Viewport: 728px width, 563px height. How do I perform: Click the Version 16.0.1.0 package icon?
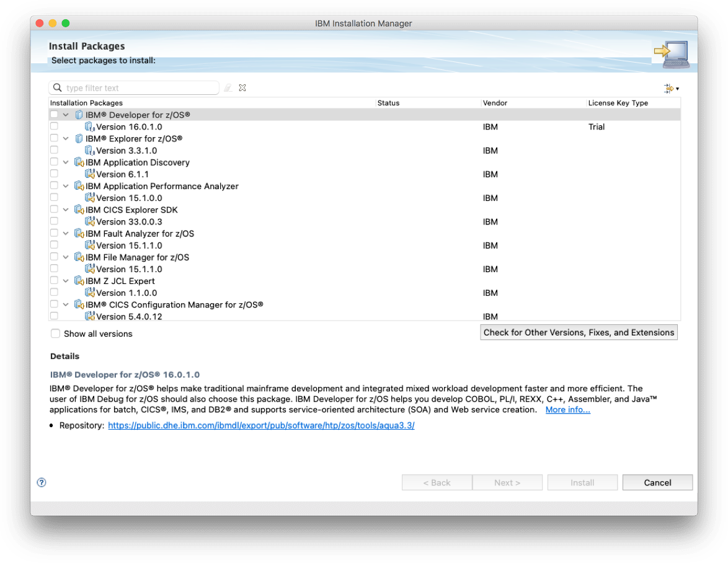(90, 126)
